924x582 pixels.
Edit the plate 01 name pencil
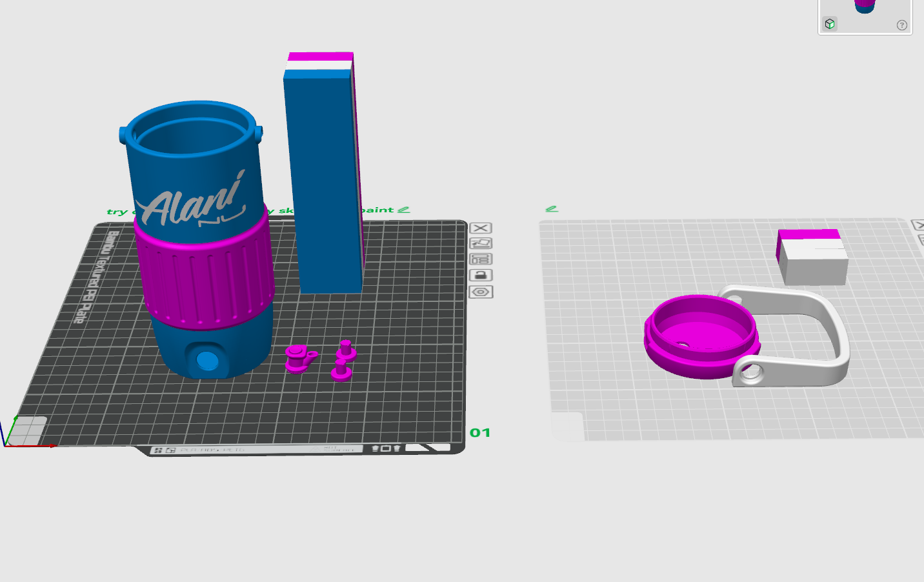click(x=404, y=209)
